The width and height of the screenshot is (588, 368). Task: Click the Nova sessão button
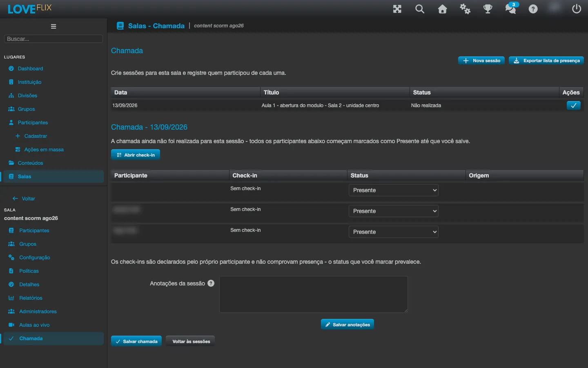coord(481,61)
